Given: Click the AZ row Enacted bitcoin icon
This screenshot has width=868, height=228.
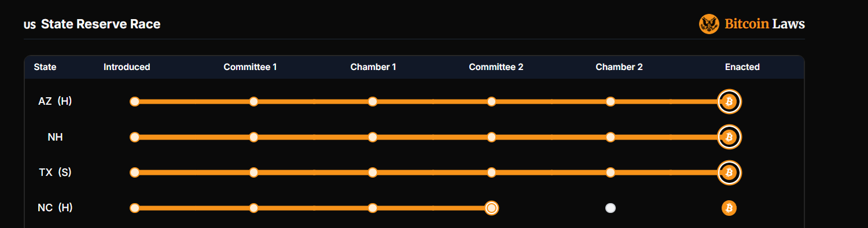Looking at the screenshot, I should point(729,102).
